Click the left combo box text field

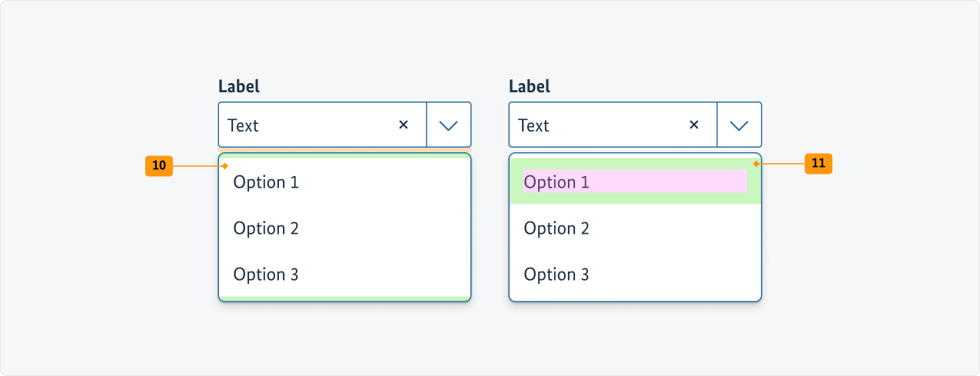[307, 125]
